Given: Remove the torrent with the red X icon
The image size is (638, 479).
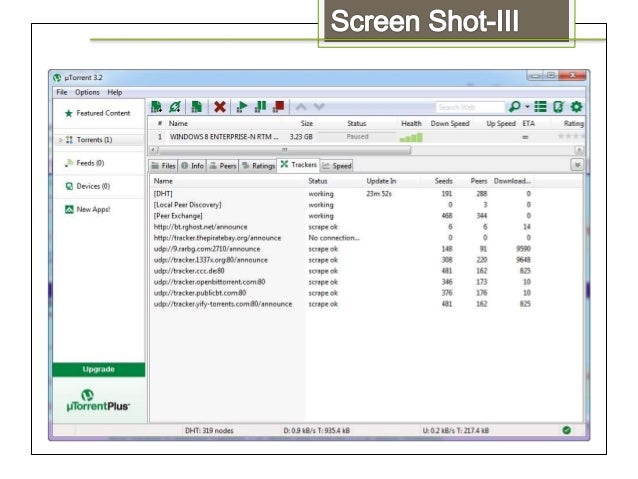Looking at the screenshot, I should 220,107.
